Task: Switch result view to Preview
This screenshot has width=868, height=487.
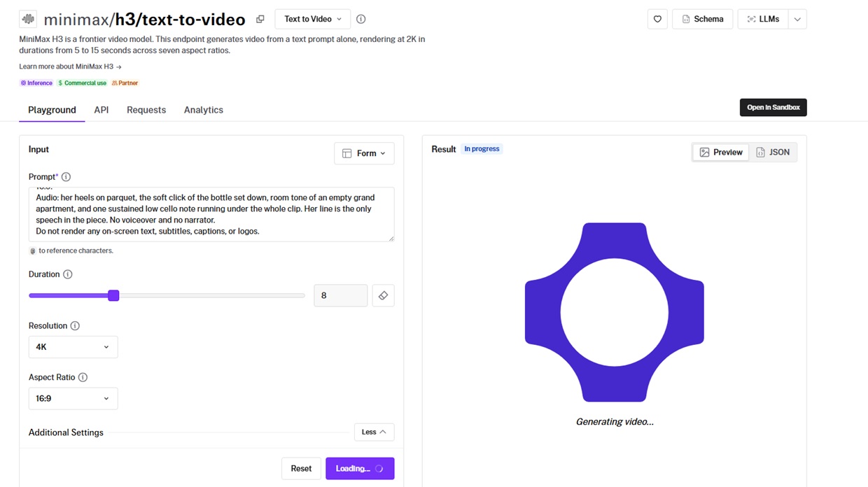Action: (x=720, y=152)
